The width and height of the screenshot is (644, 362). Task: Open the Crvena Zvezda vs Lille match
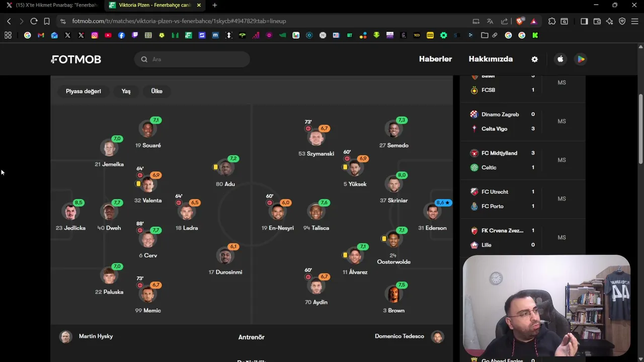[x=522, y=238]
